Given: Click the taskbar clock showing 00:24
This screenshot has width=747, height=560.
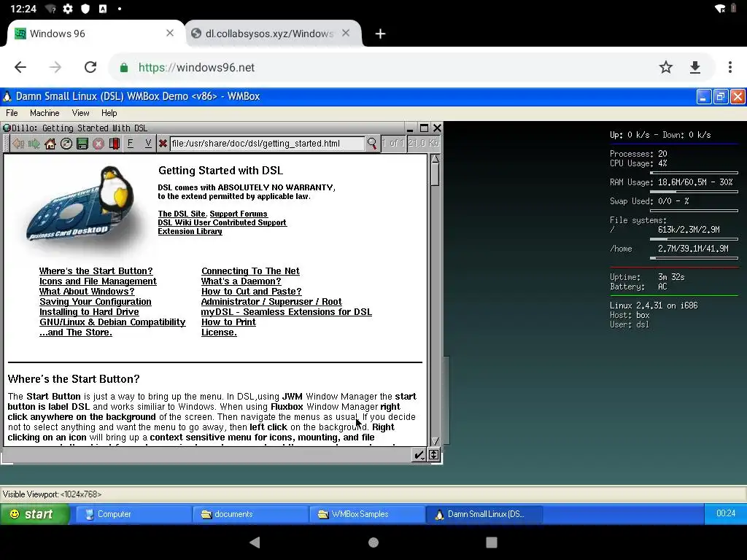Looking at the screenshot, I should click(726, 513).
